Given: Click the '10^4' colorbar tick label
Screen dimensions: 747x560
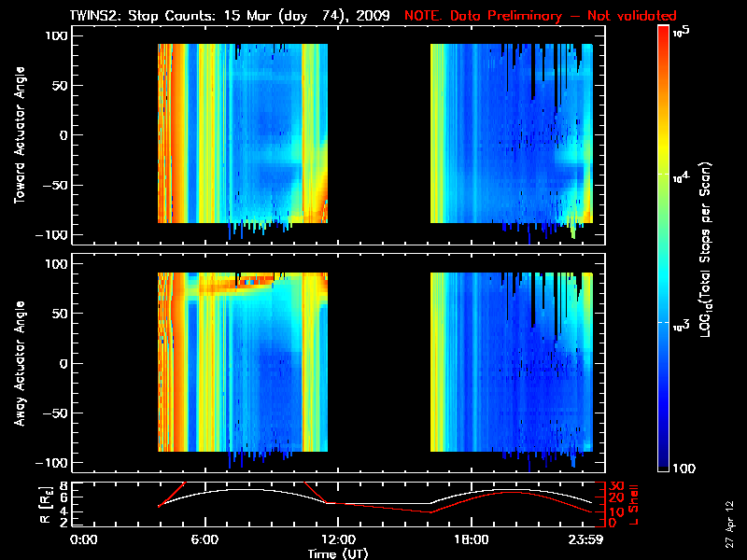Looking at the screenshot, I should [x=681, y=176].
